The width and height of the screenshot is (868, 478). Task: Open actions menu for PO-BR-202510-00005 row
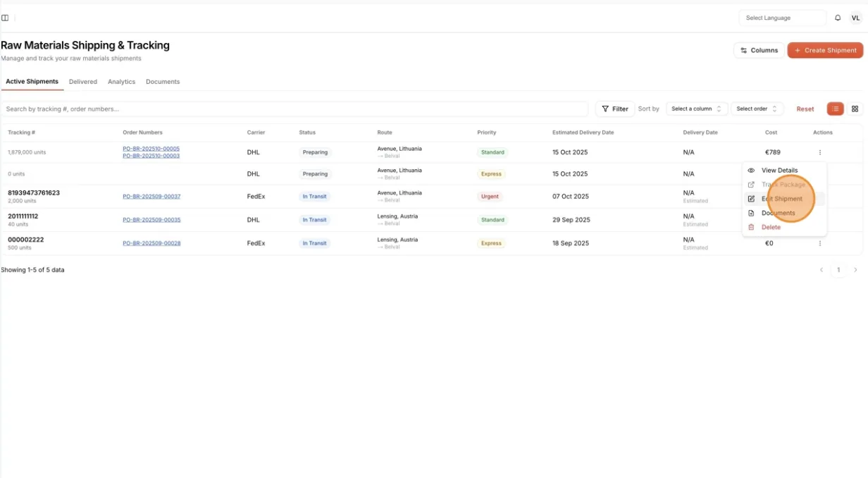[x=819, y=152]
